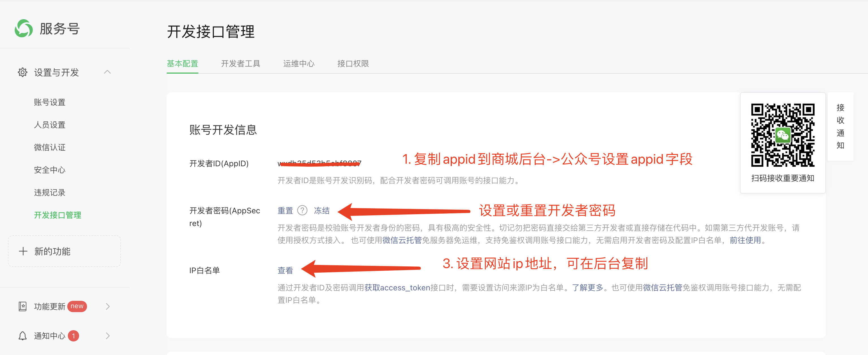Click the settings gear icon in sidebar
Screen dimensions: 868x355
click(23, 72)
